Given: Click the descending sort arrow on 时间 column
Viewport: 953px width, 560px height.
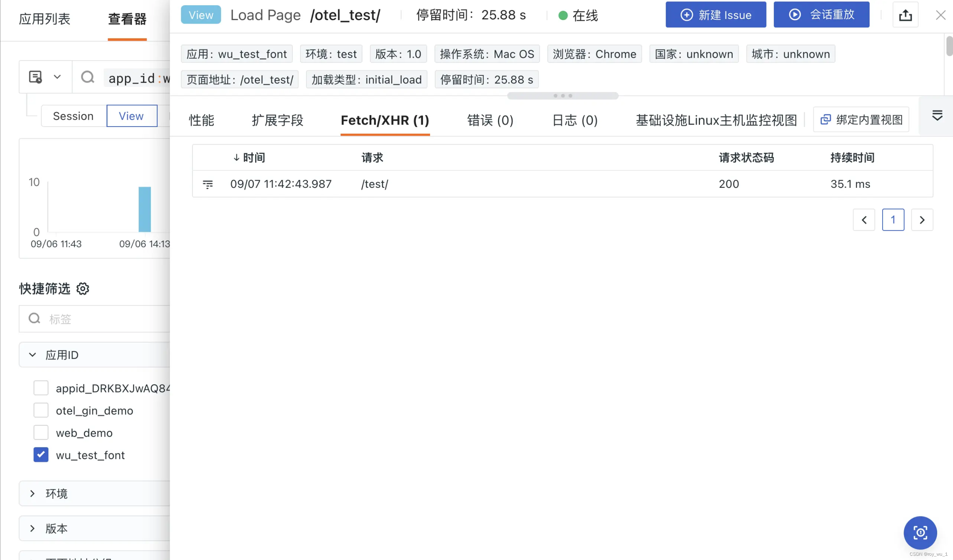Looking at the screenshot, I should pos(236,157).
